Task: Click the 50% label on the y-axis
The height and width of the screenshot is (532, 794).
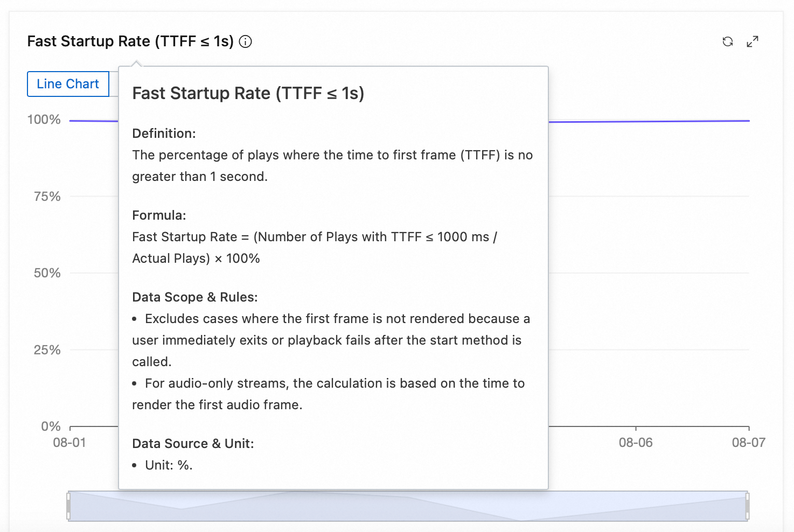Action: tap(47, 273)
